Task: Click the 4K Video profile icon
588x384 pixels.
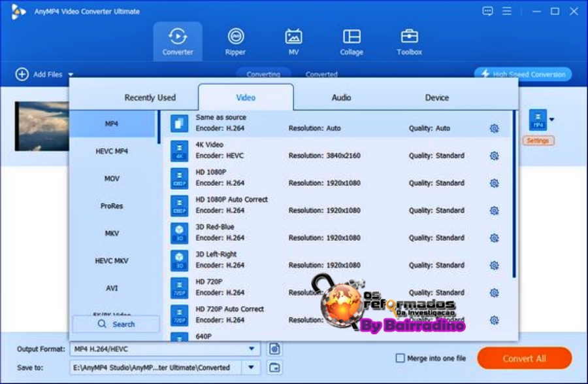Action: (x=179, y=151)
